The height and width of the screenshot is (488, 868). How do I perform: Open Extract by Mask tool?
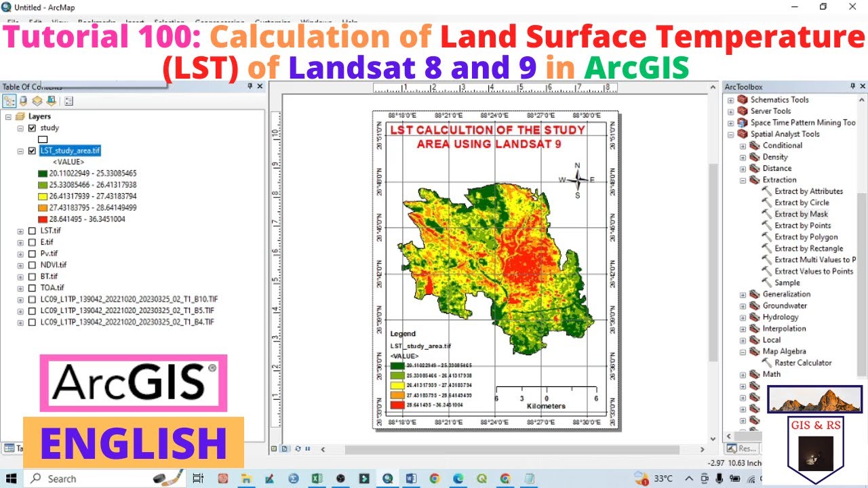click(x=801, y=214)
